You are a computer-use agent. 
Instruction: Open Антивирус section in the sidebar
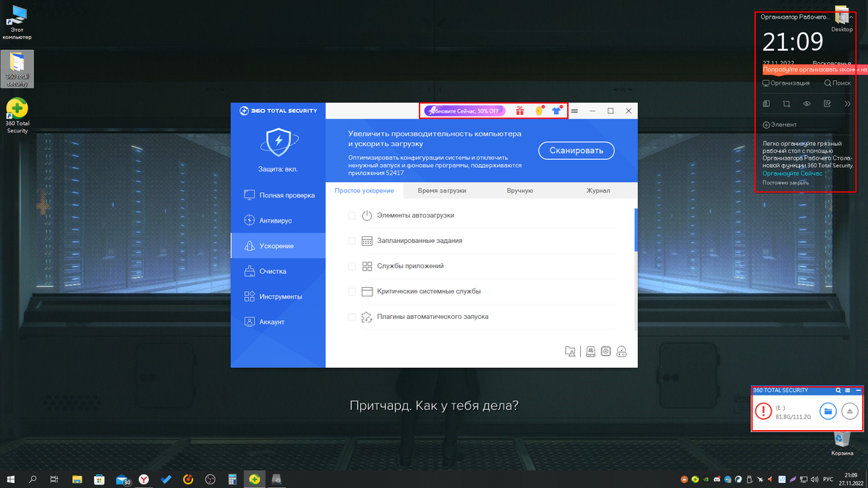coord(278,221)
